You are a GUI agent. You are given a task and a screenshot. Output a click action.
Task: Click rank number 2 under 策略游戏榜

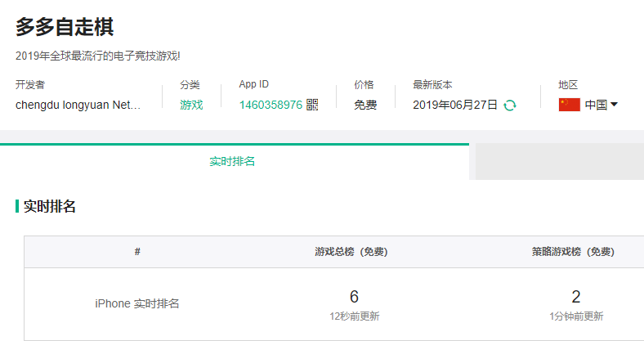click(576, 297)
